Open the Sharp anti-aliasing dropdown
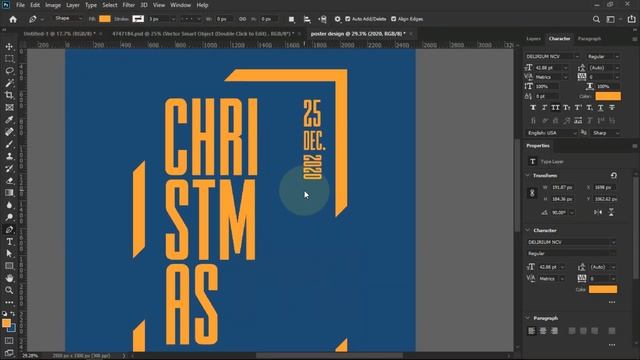The width and height of the screenshot is (640, 360). coord(606,133)
